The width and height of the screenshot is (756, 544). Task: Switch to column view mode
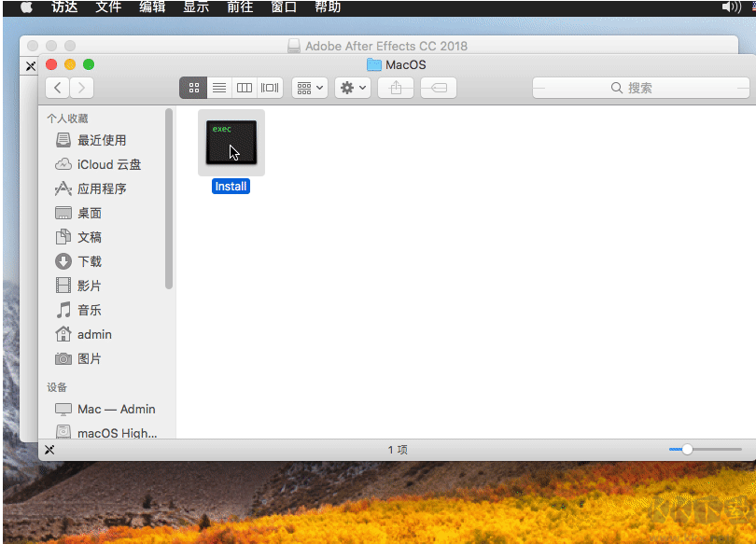[244, 87]
